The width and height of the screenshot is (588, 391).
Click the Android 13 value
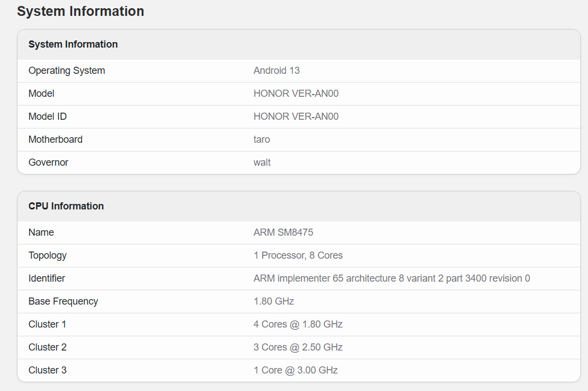(x=276, y=71)
